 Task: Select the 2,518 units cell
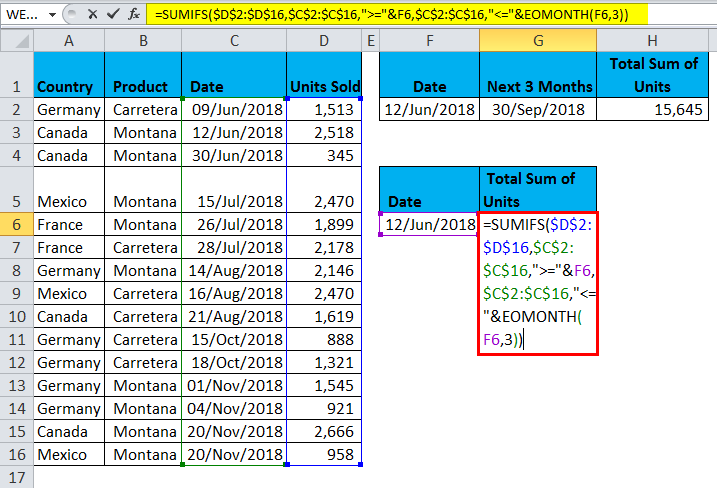tap(324, 132)
